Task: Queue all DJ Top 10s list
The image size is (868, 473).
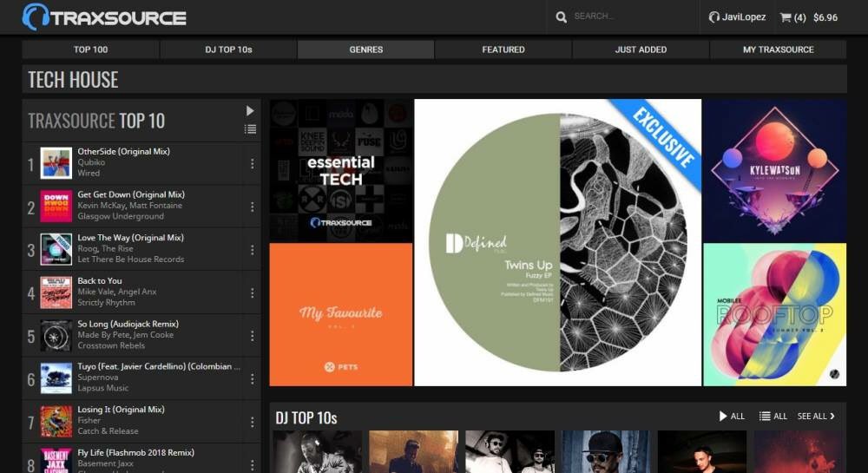Action: coord(773,416)
